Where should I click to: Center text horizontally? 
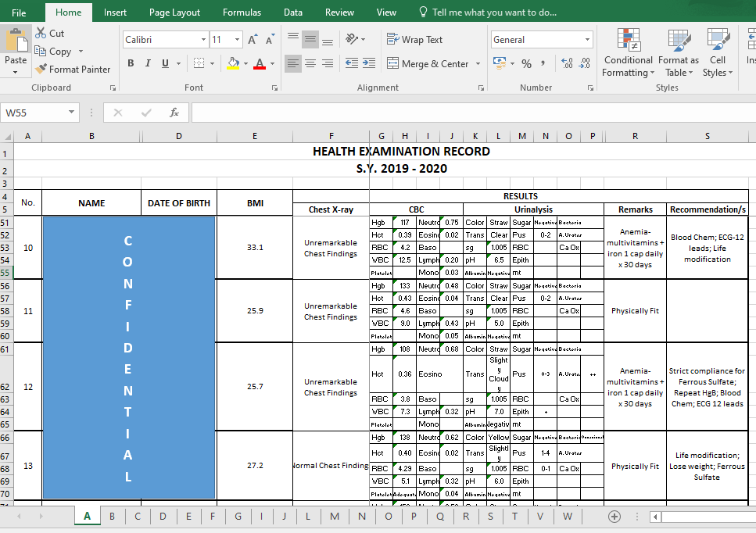point(310,63)
